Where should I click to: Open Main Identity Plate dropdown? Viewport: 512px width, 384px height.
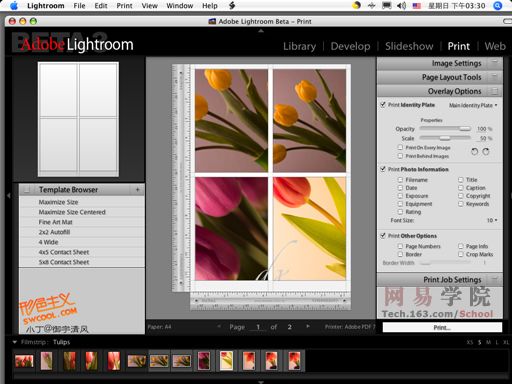473,105
